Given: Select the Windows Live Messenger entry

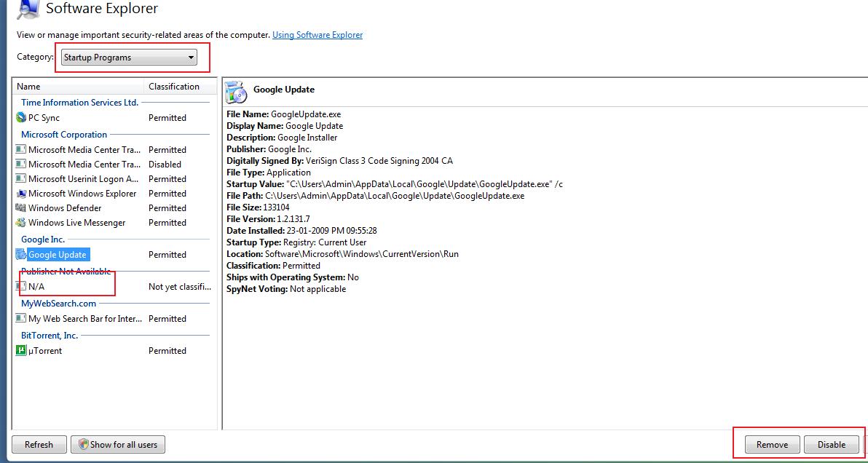Looking at the screenshot, I should click(77, 223).
